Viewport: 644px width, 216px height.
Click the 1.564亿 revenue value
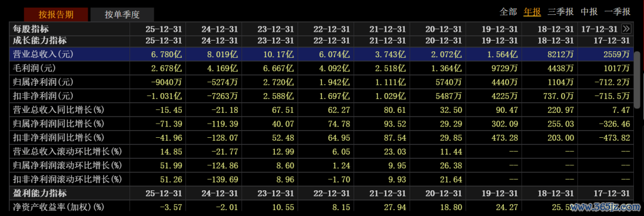pyautogui.click(x=502, y=55)
